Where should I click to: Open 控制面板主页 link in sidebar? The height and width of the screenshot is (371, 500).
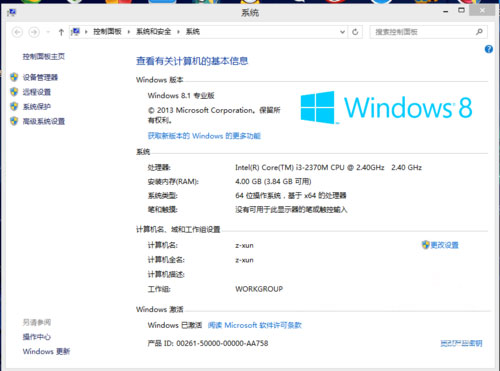tap(44, 56)
